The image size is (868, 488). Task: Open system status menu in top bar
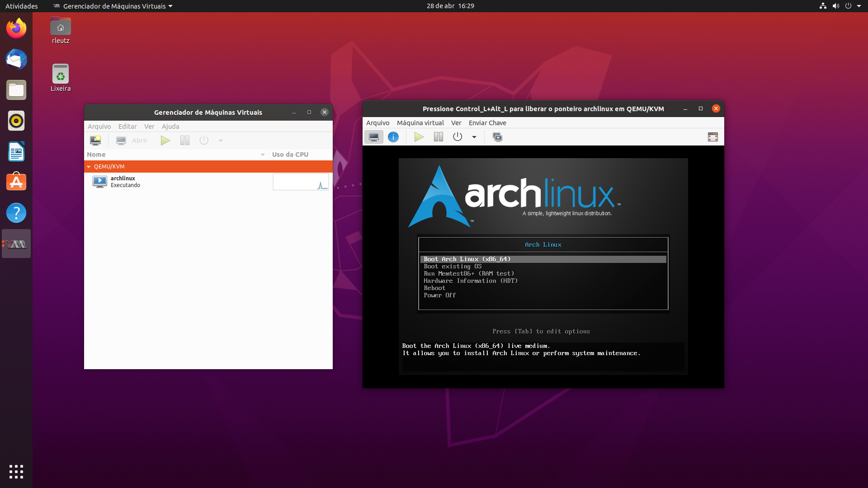841,6
